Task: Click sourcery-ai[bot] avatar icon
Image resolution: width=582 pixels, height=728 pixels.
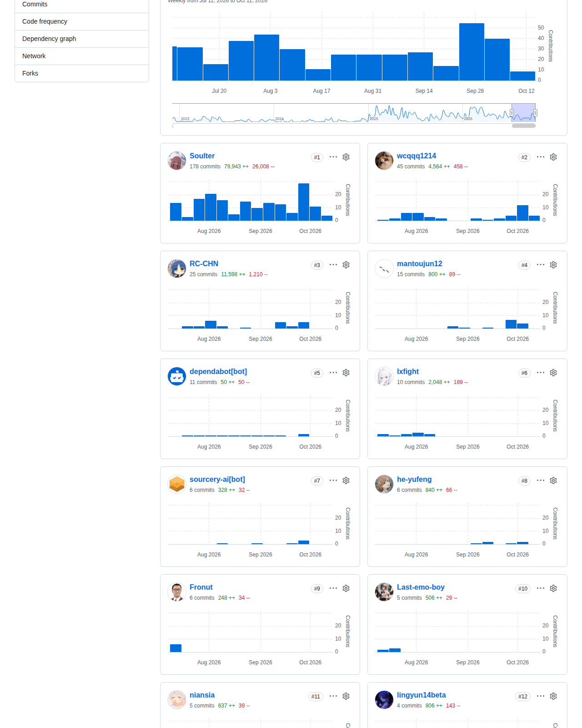Action: pyautogui.click(x=177, y=484)
